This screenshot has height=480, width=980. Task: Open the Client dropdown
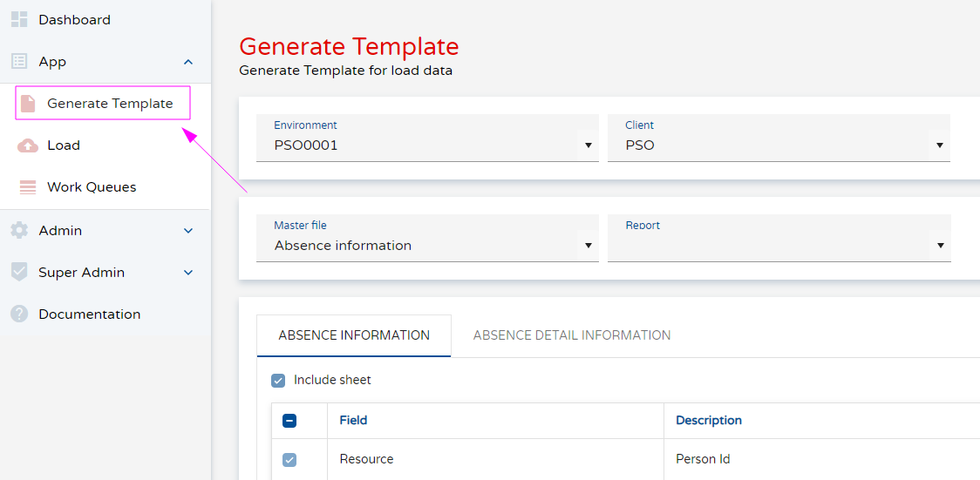pyautogui.click(x=779, y=138)
